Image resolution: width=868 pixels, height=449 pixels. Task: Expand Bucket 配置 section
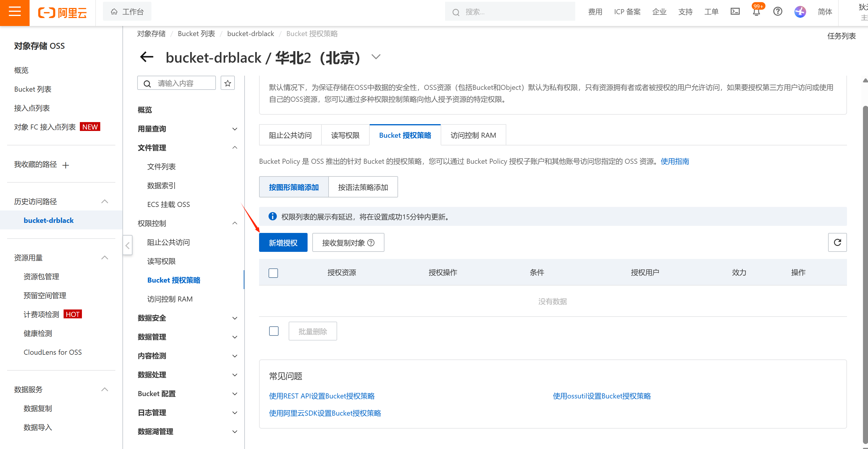tap(235, 394)
